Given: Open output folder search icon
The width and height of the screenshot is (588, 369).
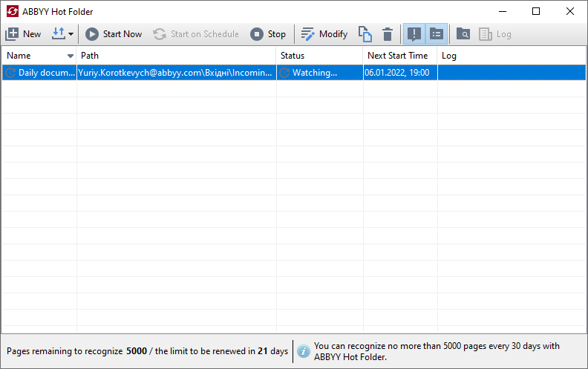Looking at the screenshot, I should coord(463,34).
